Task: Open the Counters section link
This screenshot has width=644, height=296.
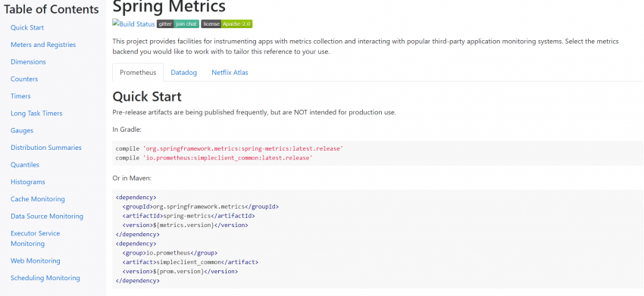Action: click(24, 79)
